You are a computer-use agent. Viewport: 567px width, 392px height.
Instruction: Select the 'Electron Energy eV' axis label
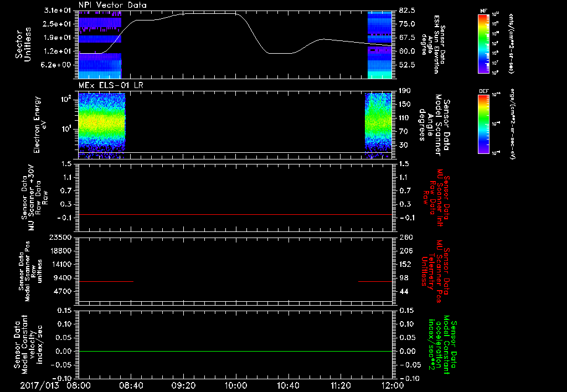coord(40,125)
